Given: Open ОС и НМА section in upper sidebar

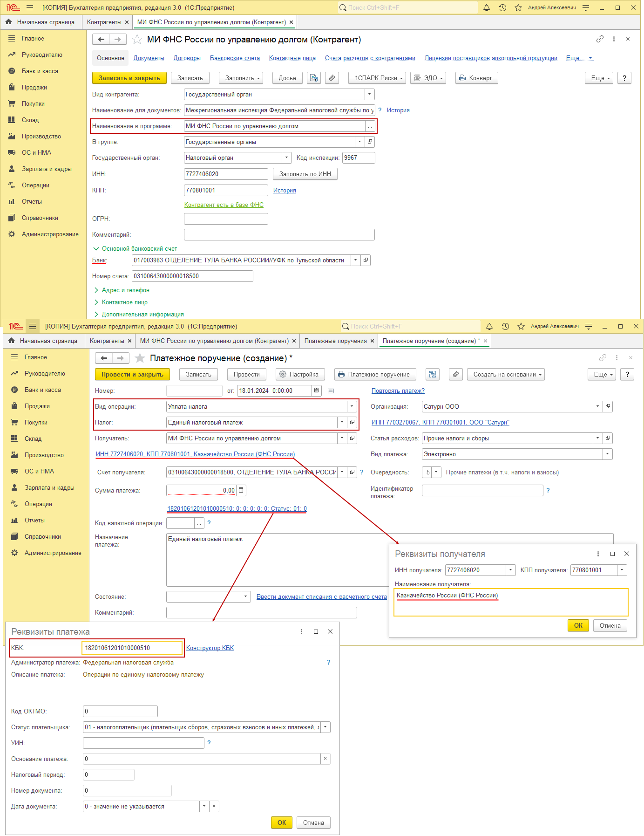Looking at the screenshot, I should click(36, 153).
